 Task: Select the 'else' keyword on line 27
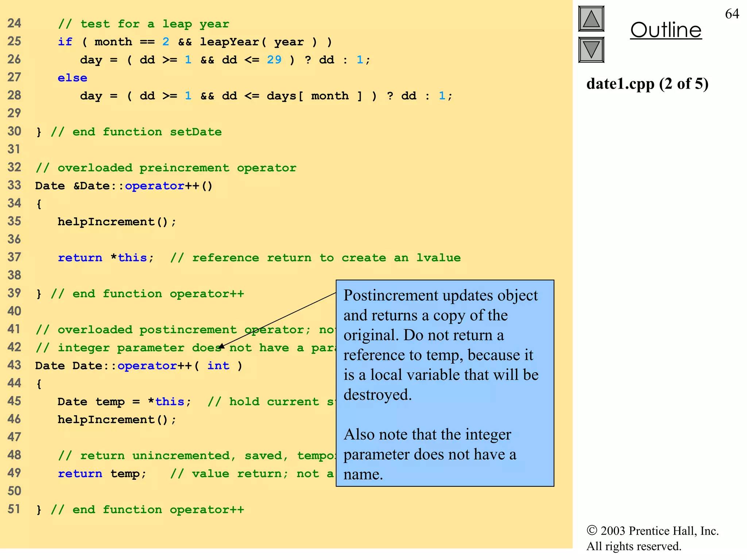coord(73,78)
